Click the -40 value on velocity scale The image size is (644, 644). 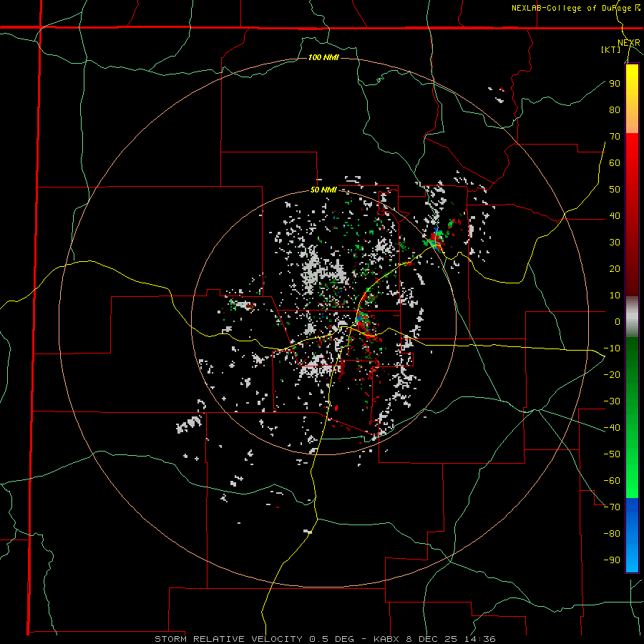[x=612, y=428]
